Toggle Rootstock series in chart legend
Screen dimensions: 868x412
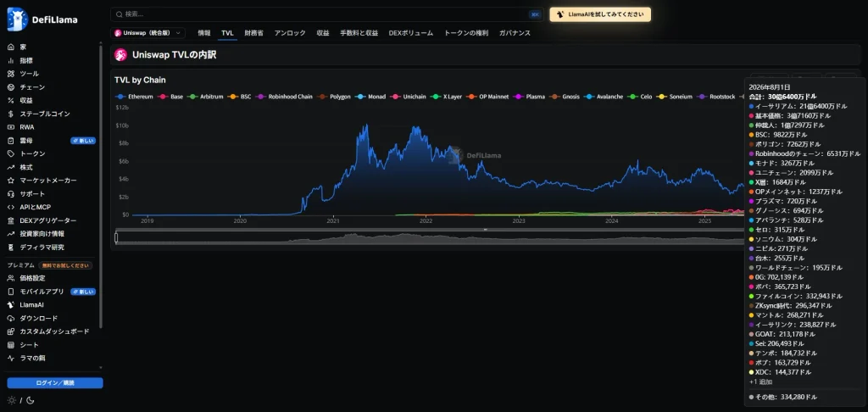click(x=716, y=97)
